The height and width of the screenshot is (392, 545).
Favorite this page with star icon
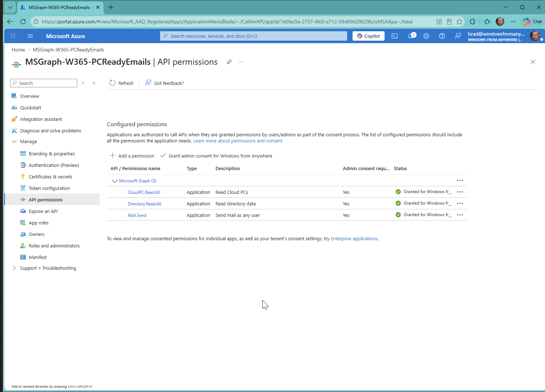(459, 22)
